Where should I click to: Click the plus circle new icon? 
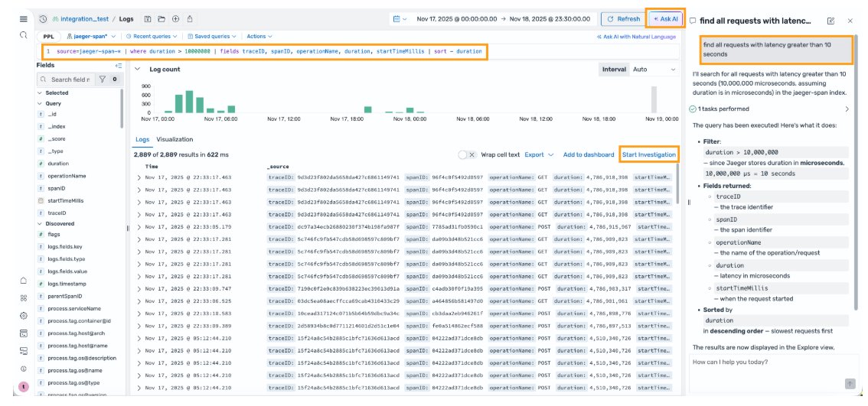point(175,19)
